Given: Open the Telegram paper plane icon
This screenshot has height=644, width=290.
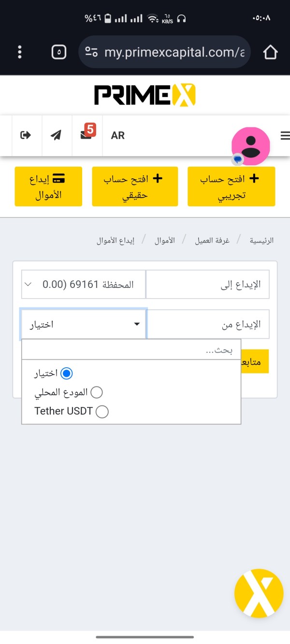Looking at the screenshot, I should pos(57,135).
